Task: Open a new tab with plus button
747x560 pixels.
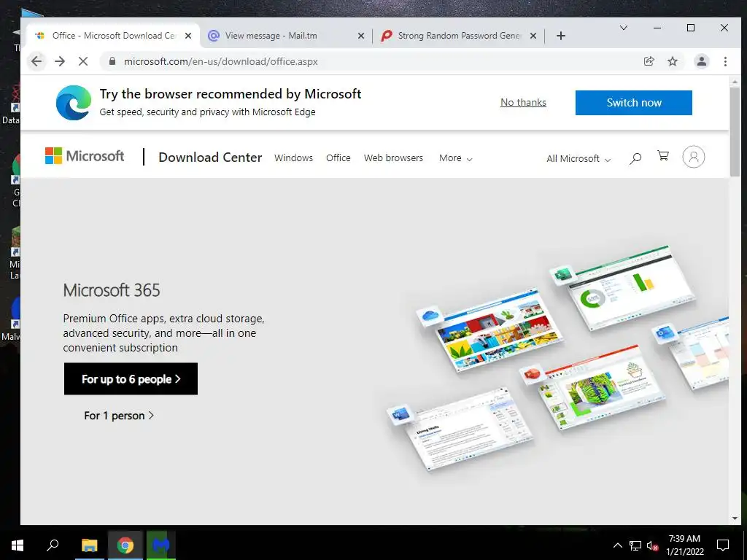Action: click(x=561, y=36)
